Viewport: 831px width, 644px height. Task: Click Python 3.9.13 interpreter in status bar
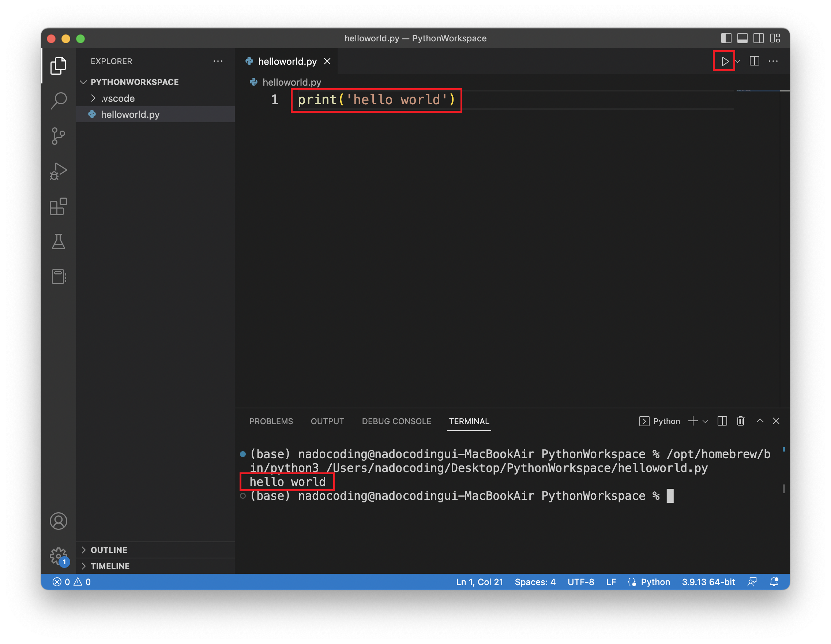coord(708,582)
